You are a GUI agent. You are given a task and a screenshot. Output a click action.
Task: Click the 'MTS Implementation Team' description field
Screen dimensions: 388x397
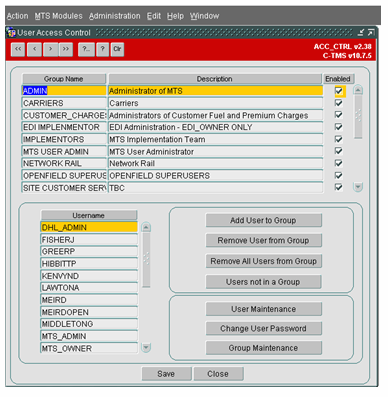click(x=216, y=139)
